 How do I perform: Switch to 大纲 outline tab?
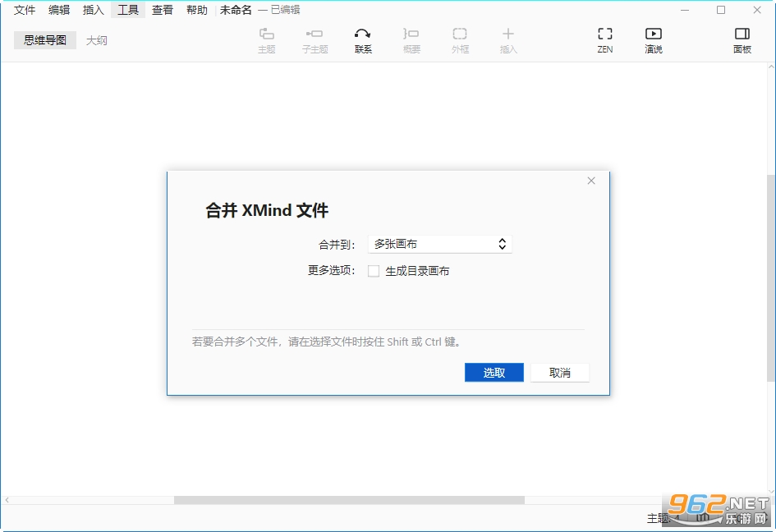[97, 40]
